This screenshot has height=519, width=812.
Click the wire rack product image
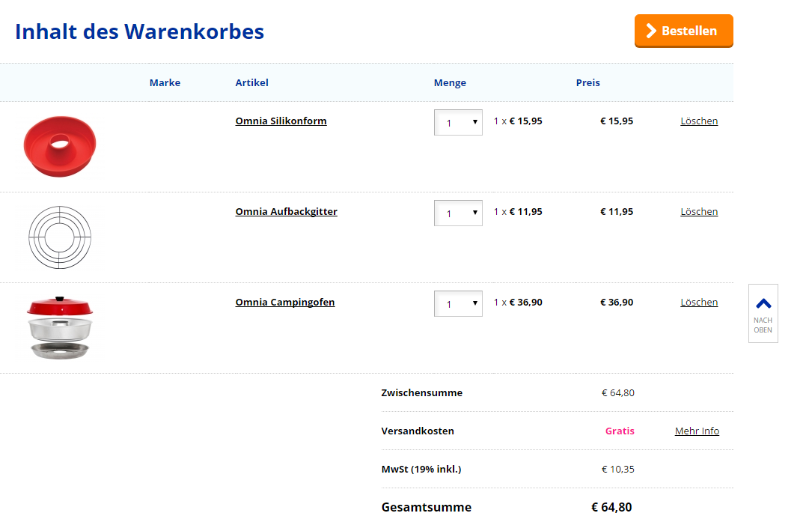(60, 237)
